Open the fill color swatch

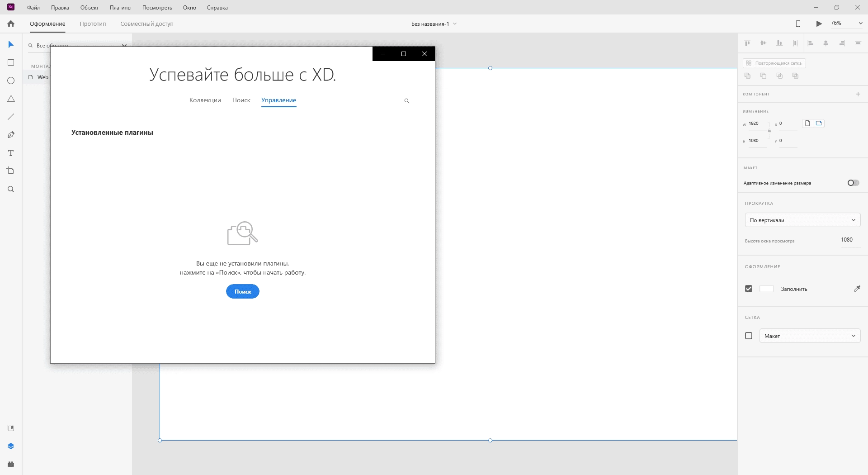767,289
